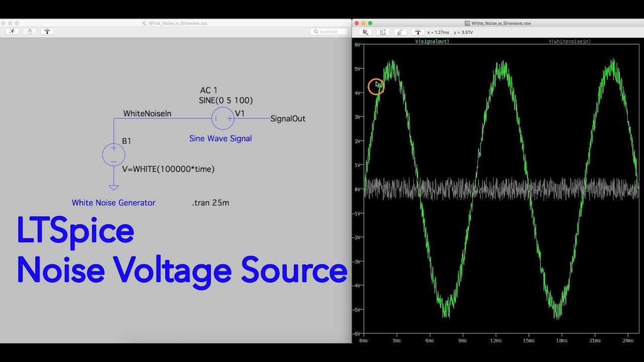Click the 24ms horizontal axis label
Screen dimensions: 644x362
(x=628, y=341)
